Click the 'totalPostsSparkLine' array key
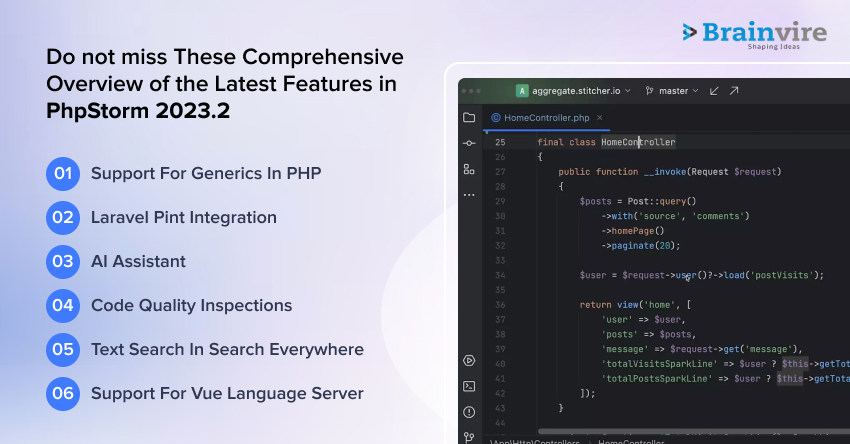The height and width of the screenshot is (444, 850). click(656, 378)
